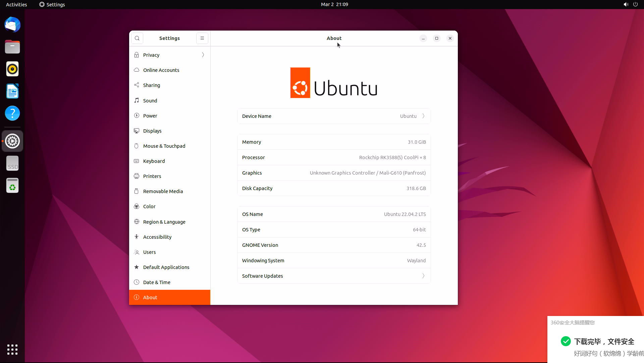The width and height of the screenshot is (644, 363).
Task: Click the Device Name value Ubuntu
Action: 408,116
